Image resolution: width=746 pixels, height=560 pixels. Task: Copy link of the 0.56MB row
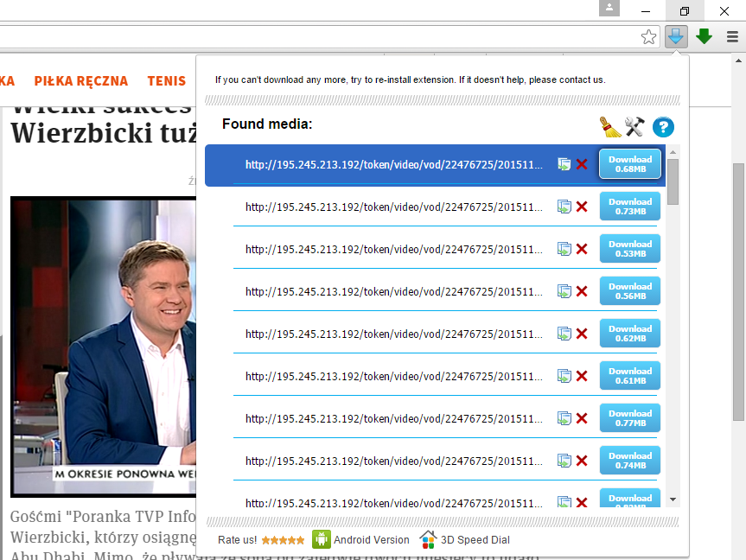[x=564, y=291]
